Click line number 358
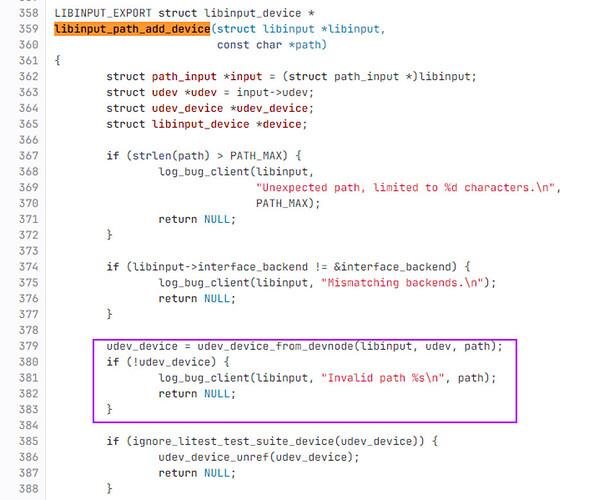 29,13
